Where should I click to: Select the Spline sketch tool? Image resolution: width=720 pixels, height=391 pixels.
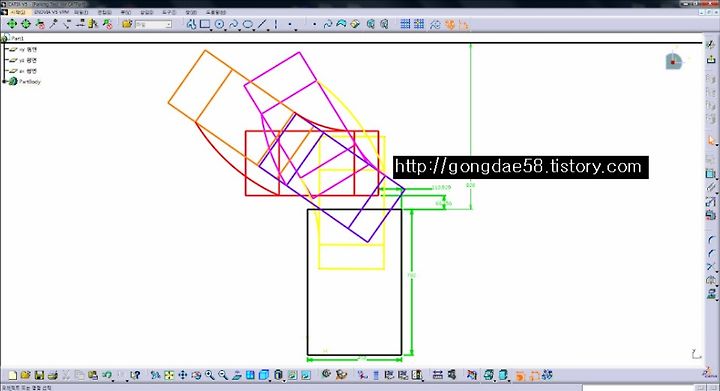(233, 24)
